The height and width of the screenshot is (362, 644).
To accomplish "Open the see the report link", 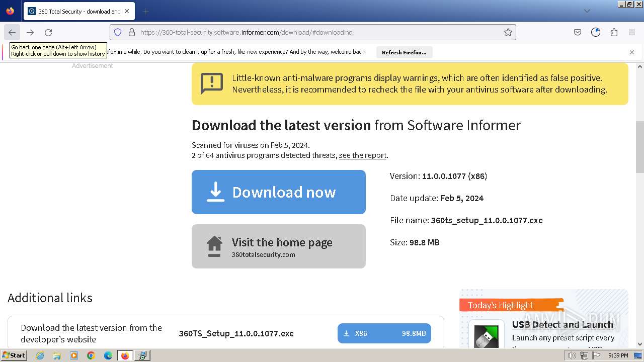I will pyautogui.click(x=363, y=155).
